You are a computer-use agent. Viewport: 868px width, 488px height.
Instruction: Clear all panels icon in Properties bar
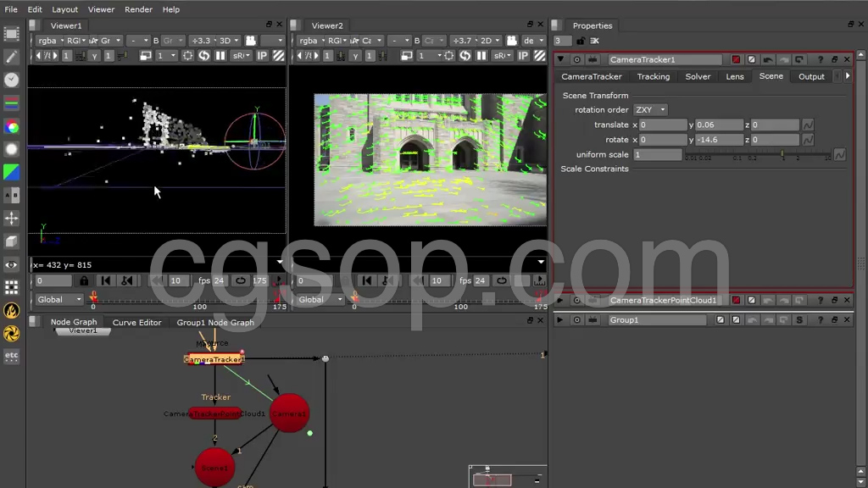click(x=595, y=41)
